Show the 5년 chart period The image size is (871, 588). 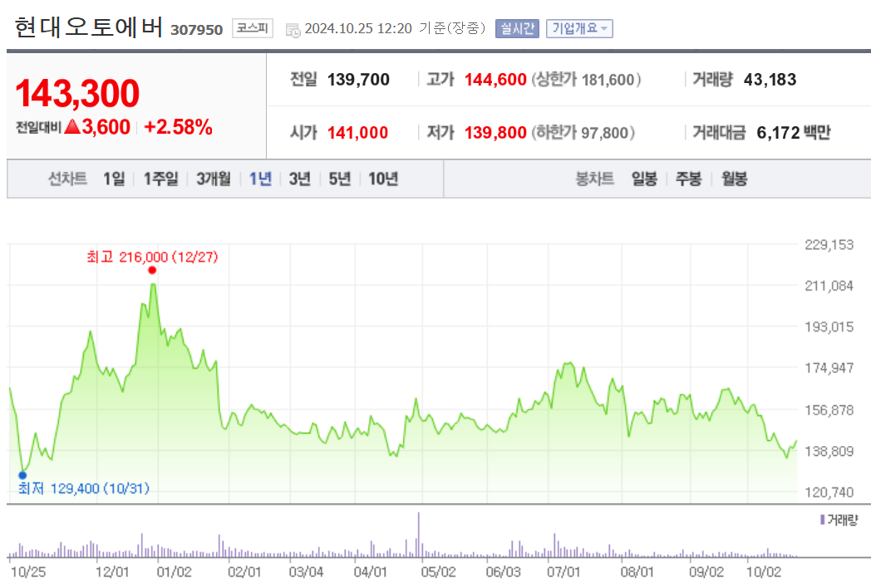click(339, 179)
